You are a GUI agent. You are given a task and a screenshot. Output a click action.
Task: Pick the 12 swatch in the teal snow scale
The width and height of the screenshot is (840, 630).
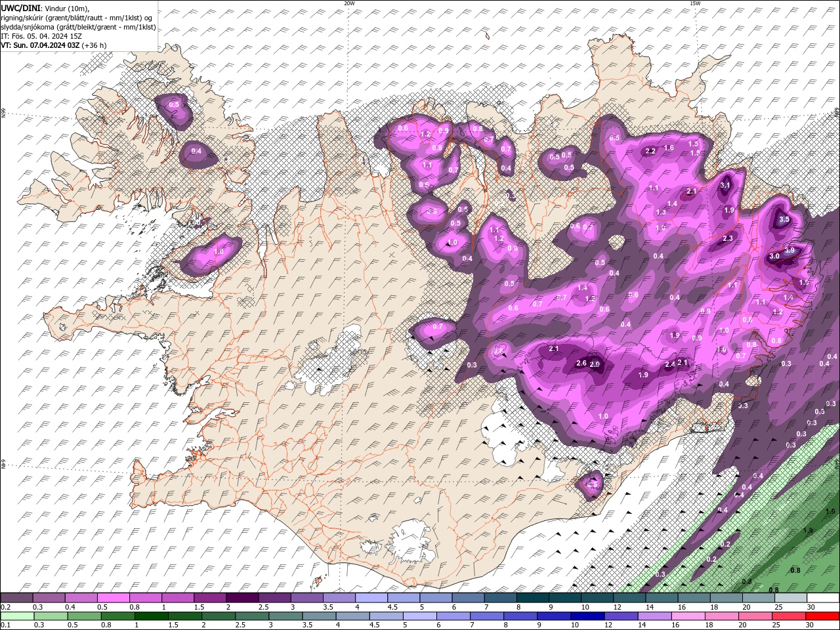click(629, 598)
